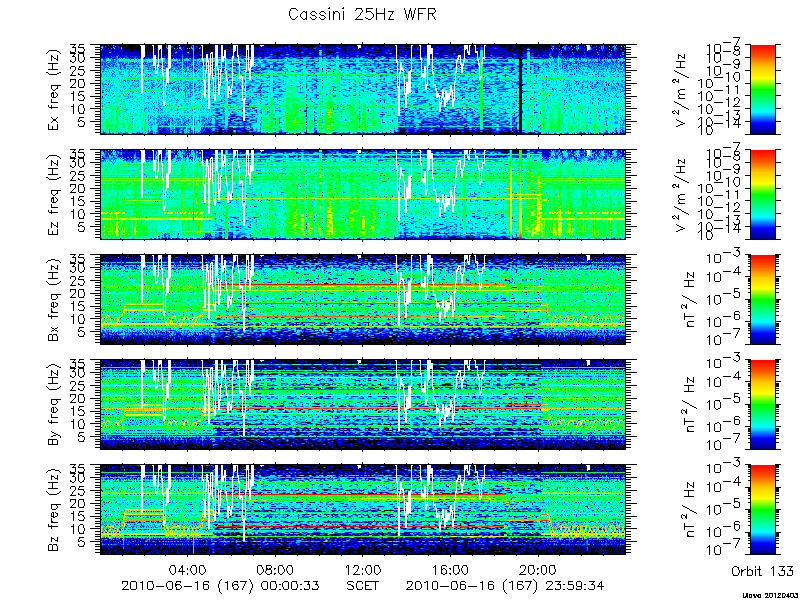Click the "04:00" time tick label
Image resolution: width=800 pixels, height=600 pixels.
pos(188,569)
